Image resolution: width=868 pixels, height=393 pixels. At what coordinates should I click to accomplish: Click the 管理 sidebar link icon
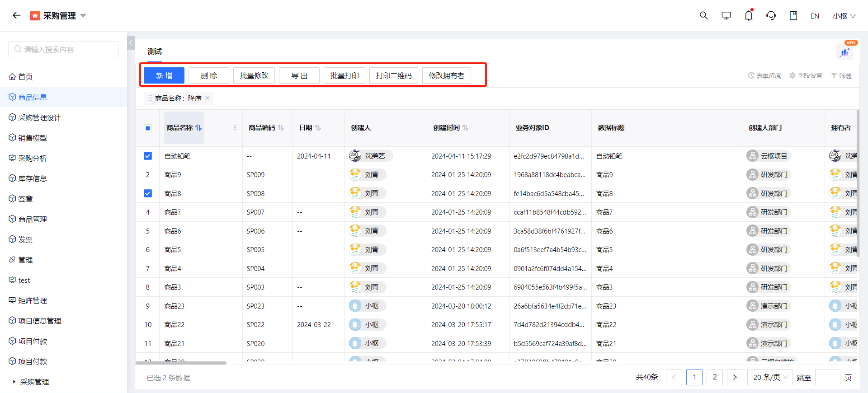[x=12, y=259]
